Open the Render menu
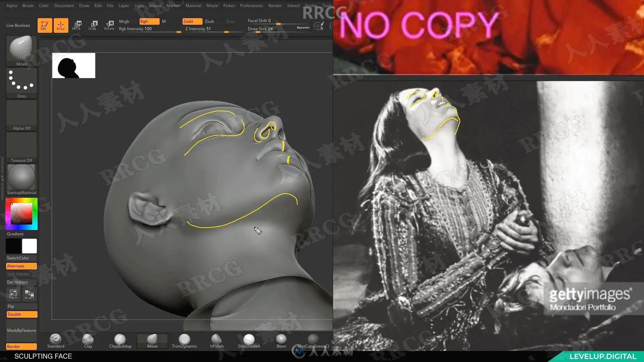Viewport: 644px width, 362px height. pyautogui.click(x=275, y=6)
